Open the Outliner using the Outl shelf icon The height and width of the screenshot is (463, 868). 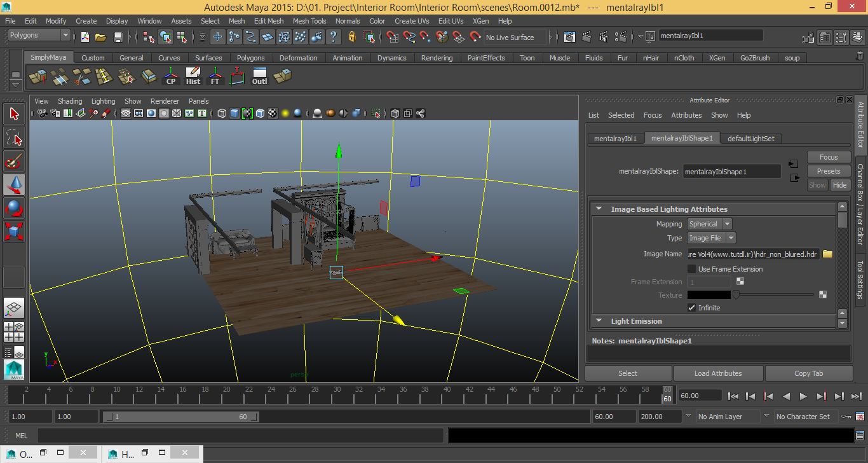[x=259, y=76]
